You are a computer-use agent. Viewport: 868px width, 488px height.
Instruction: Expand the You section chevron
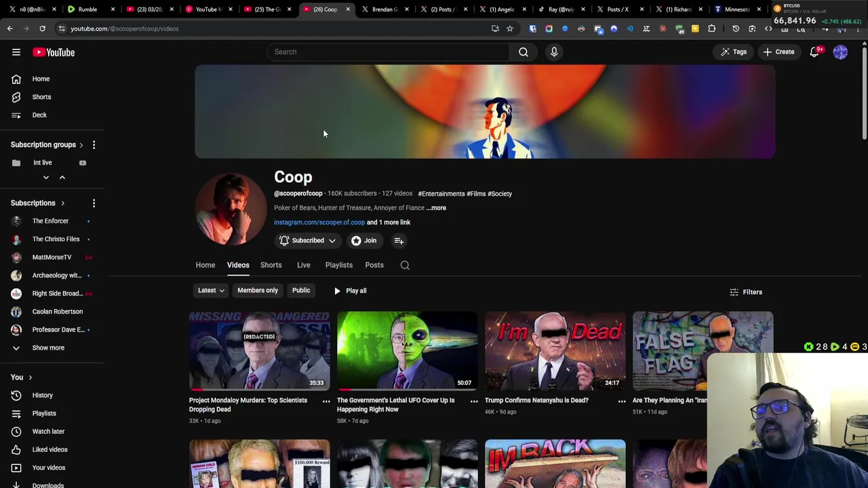30,378
